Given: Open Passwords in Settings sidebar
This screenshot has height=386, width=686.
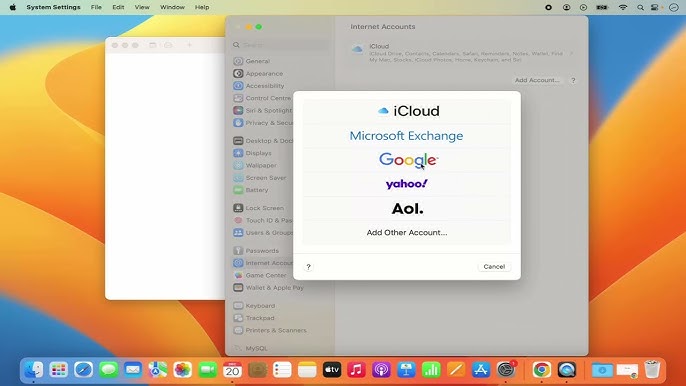Looking at the screenshot, I should coord(262,251).
